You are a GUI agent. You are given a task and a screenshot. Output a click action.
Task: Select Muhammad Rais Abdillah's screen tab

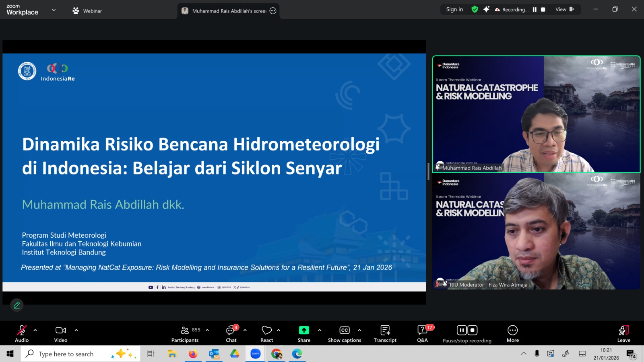pos(228,11)
